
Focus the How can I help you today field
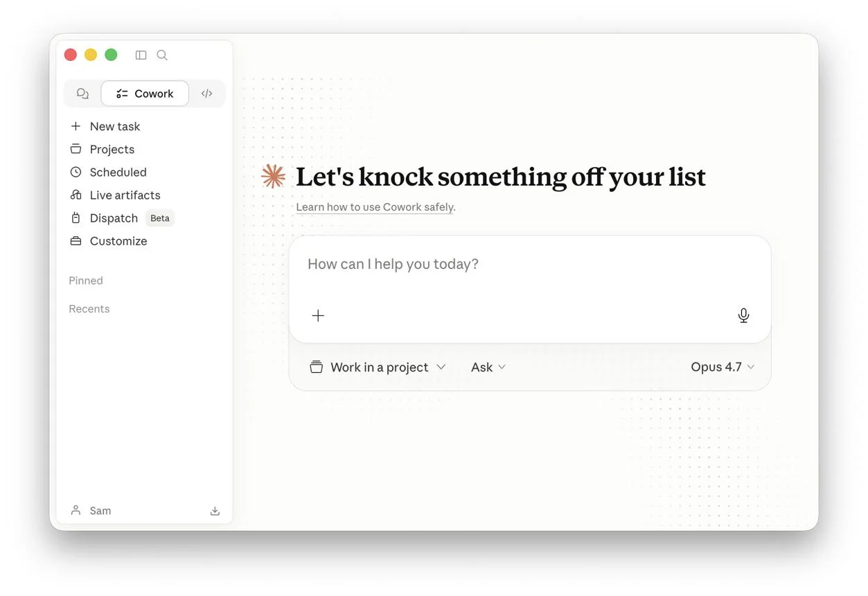(x=530, y=264)
